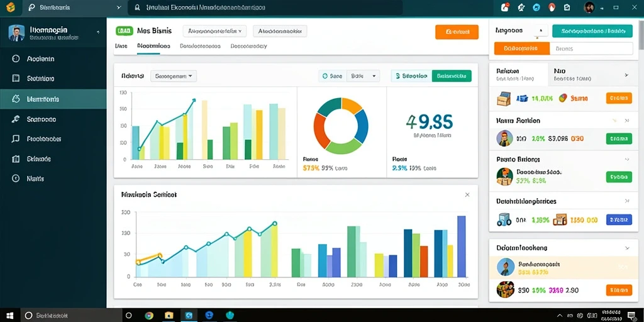This screenshot has width=644, height=322.
Task: Open the dropdown in the bar chart card header
Action: [x=174, y=76]
